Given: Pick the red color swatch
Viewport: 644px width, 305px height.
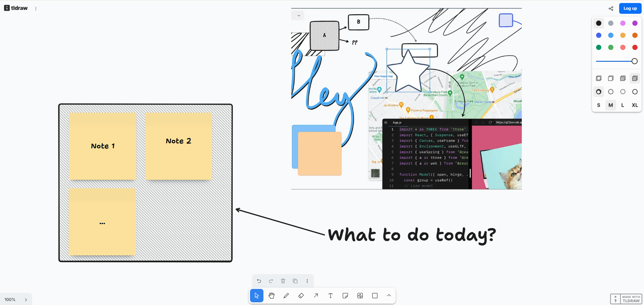Looking at the screenshot, I should click(x=635, y=47).
